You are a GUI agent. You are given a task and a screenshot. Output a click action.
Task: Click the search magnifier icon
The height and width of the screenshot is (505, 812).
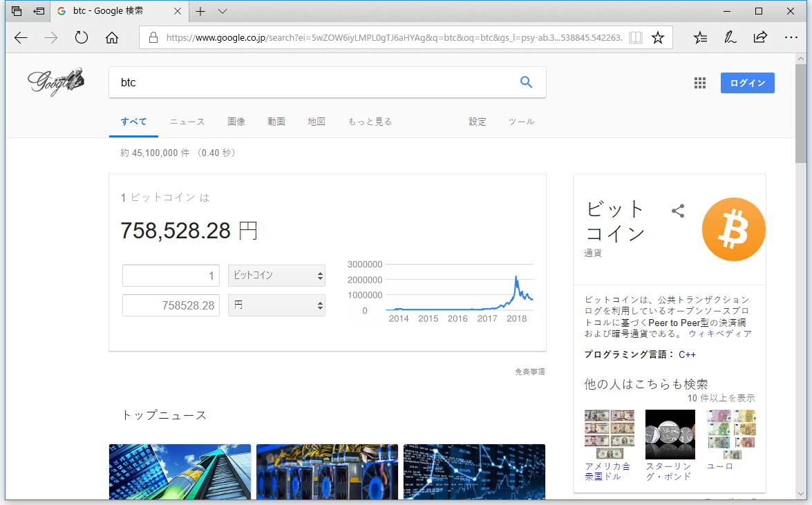[x=526, y=82]
